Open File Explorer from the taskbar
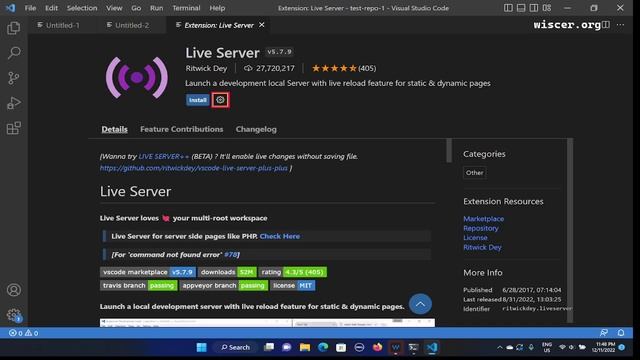This screenshot has height=360, width=640. click(x=304, y=347)
